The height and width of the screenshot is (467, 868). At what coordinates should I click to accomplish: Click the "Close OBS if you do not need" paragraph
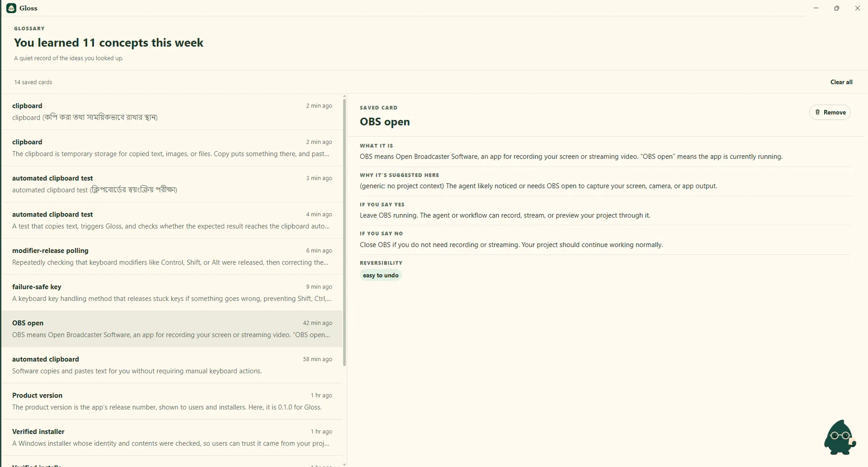(511, 245)
